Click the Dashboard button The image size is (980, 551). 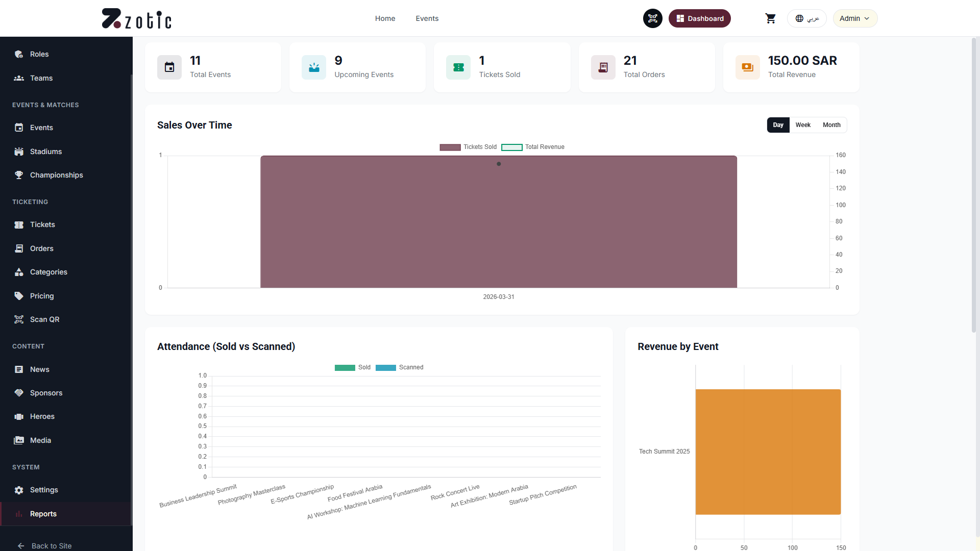point(699,18)
